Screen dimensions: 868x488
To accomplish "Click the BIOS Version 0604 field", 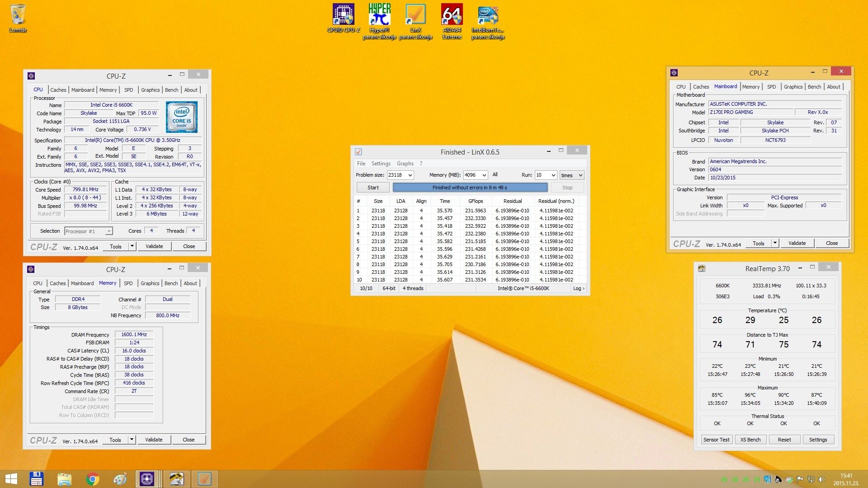I will point(774,169).
